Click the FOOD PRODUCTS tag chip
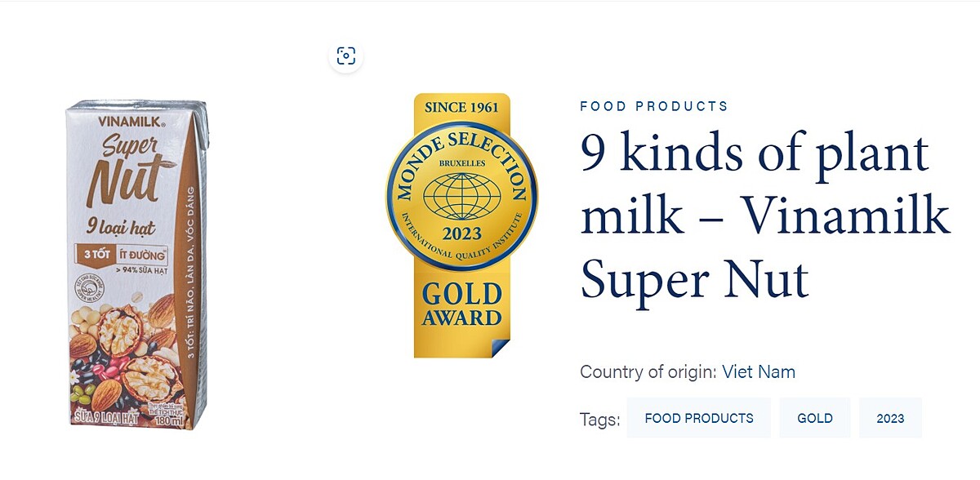The image size is (980, 480). 698,418
